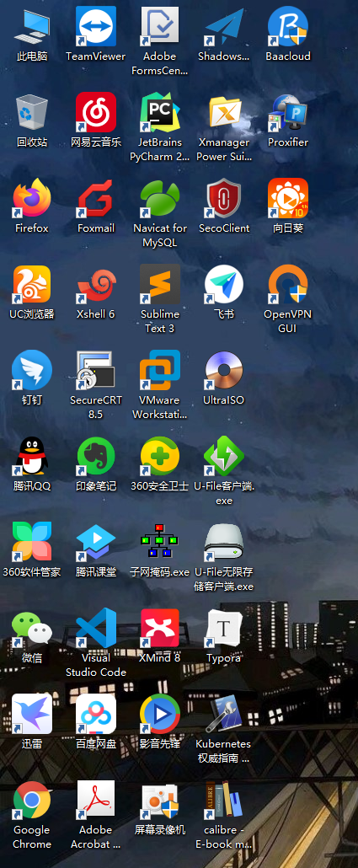Image resolution: width=358 pixels, height=868 pixels.
Task: Select Navicat for MySQL icon
Action: click(160, 198)
